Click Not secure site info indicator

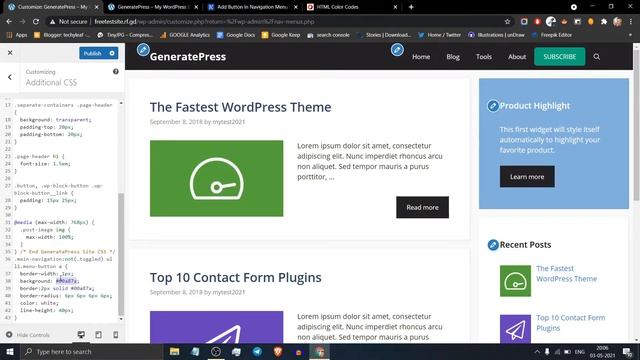68,22
